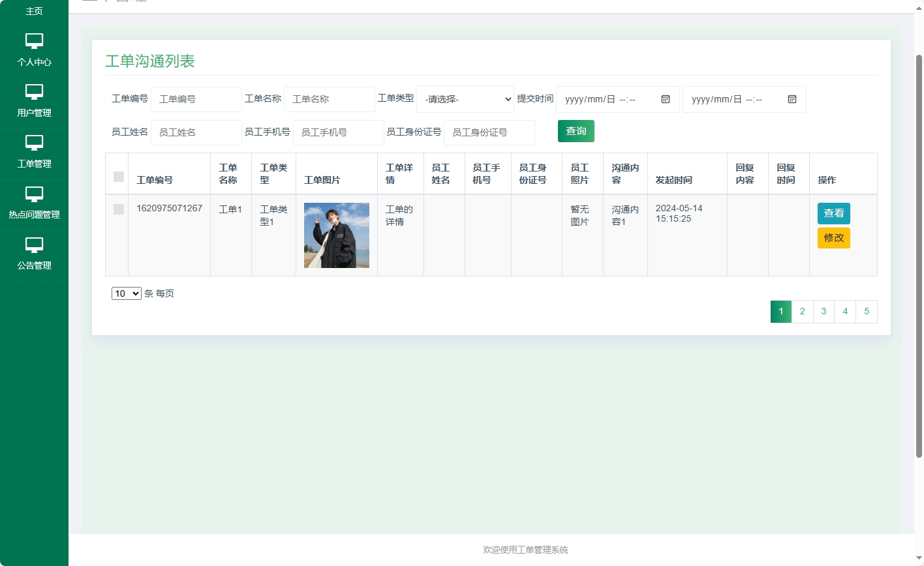924x566 pixels.
Task: Open the per-page count dropdown showing 10
Action: point(125,293)
